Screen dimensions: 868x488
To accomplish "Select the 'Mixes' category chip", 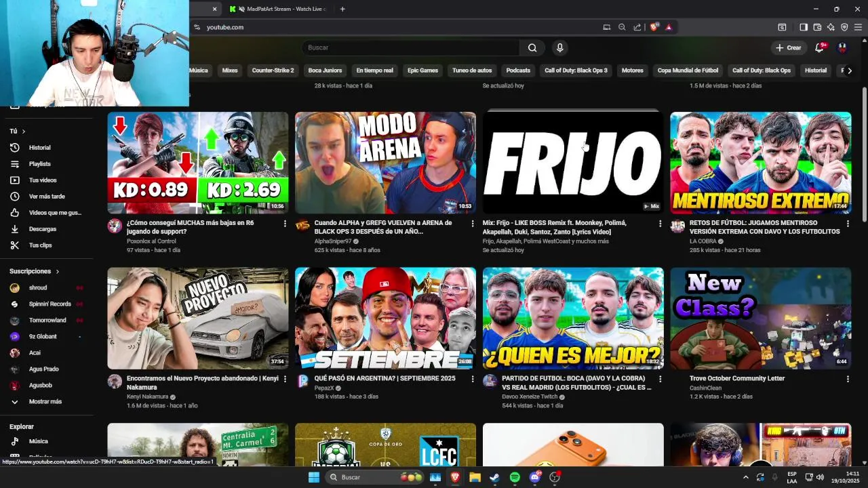I will tap(230, 70).
